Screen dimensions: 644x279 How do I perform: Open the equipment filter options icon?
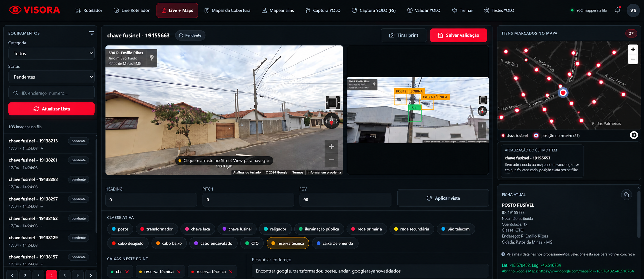click(91, 33)
